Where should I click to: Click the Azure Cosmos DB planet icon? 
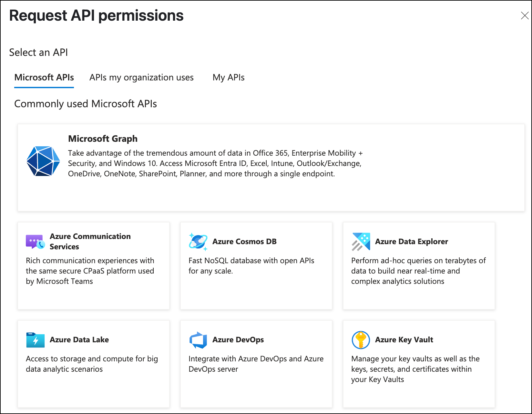[x=198, y=242]
